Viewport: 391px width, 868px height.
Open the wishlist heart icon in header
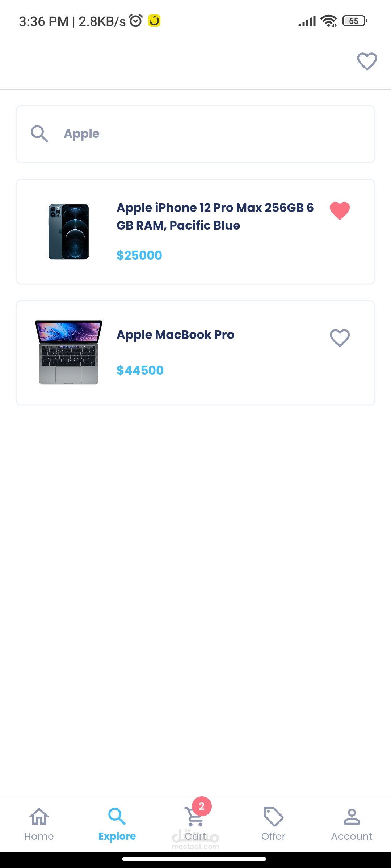[x=367, y=61]
